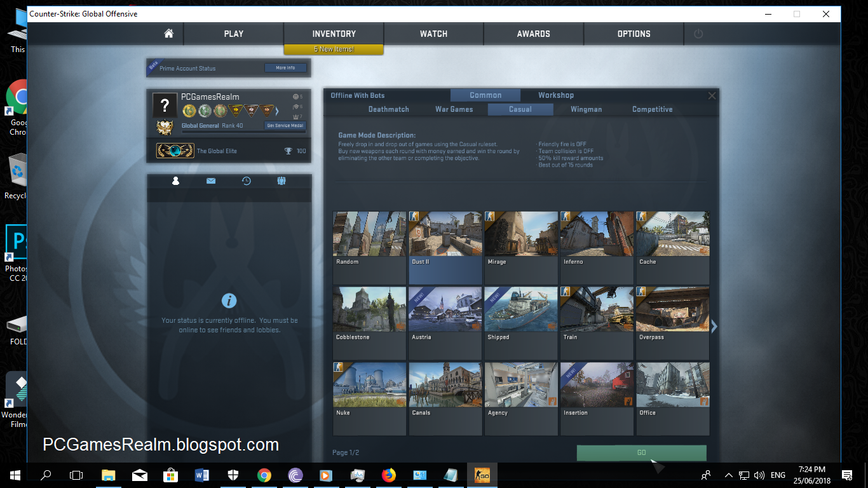This screenshot has width=868, height=488.
Task: Open Windows Defender shield in taskbar
Action: pos(233,475)
